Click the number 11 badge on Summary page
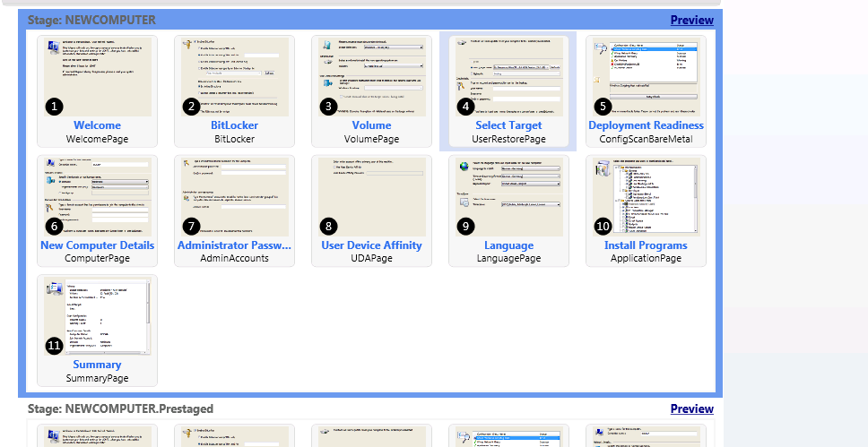 point(55,345)
